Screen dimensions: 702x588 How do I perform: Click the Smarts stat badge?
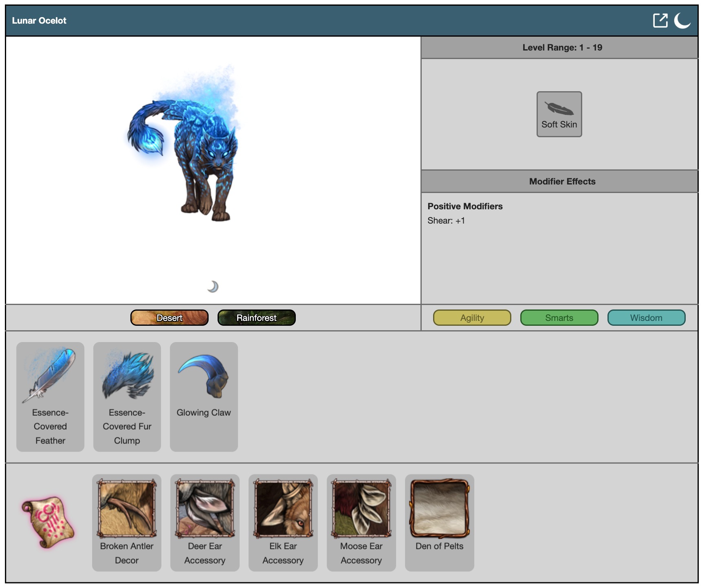(559, 318)
